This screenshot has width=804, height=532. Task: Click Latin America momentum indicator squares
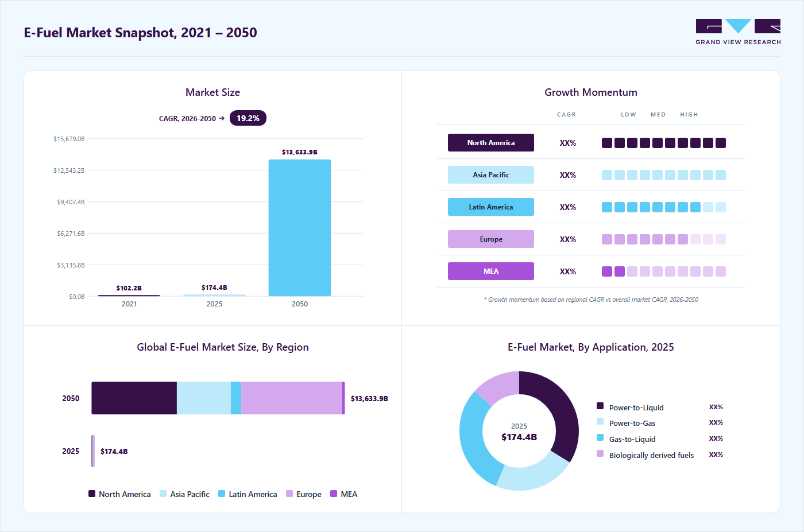click(664, 207)
